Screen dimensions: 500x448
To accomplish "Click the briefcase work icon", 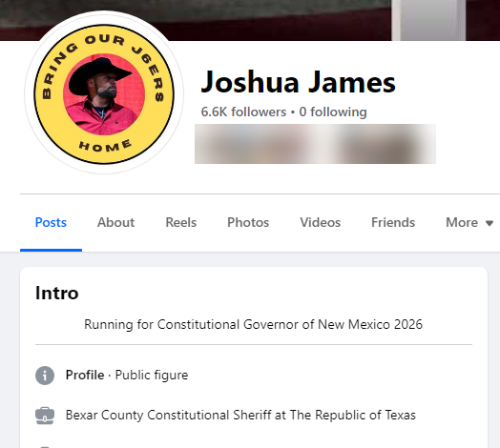I will [x=45, y=416].
